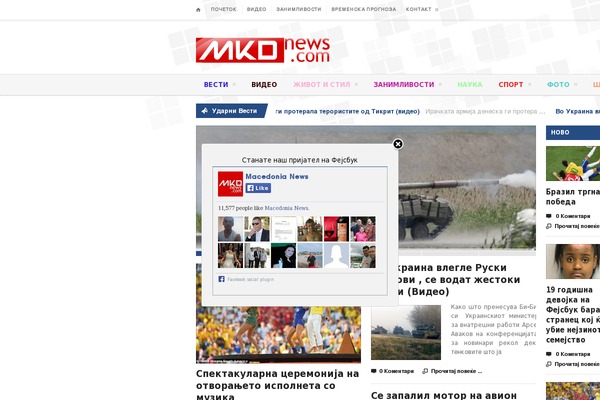Open the Се запалил мотор на авион headline
This screenshot has height=400, width=600.
[x=444, y=395]
